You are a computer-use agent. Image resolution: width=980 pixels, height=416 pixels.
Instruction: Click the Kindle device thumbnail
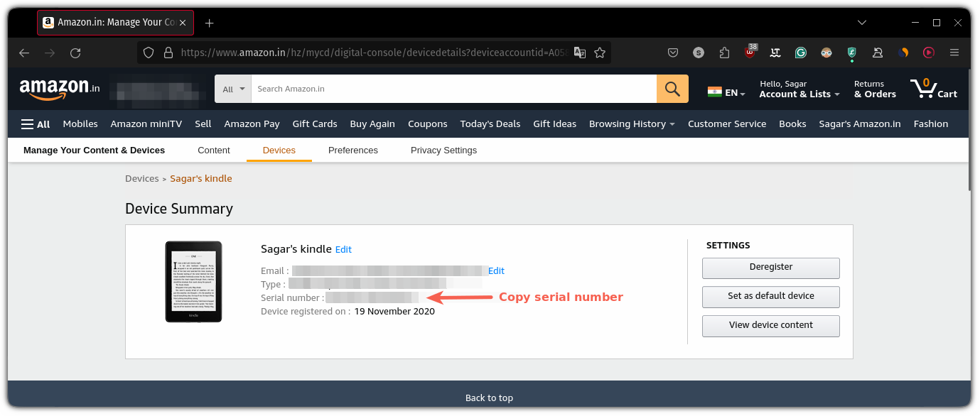(193, 281)
